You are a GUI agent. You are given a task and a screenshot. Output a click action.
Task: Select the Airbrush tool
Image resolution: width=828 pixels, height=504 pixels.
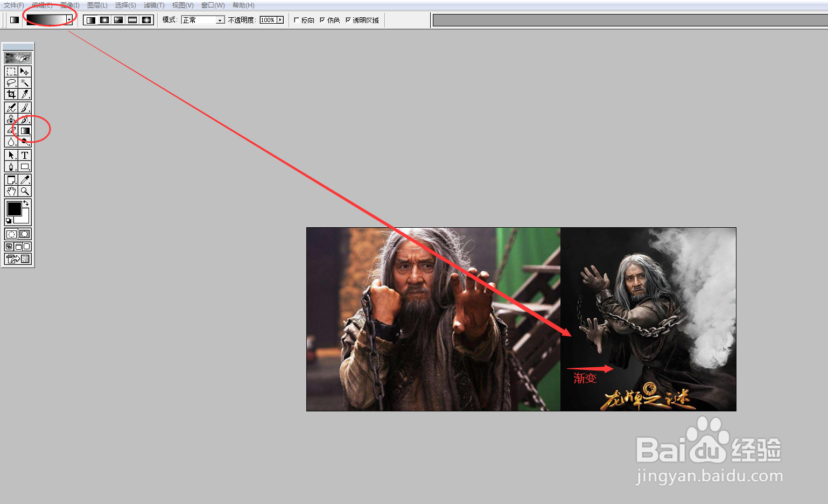click(11, 108)
